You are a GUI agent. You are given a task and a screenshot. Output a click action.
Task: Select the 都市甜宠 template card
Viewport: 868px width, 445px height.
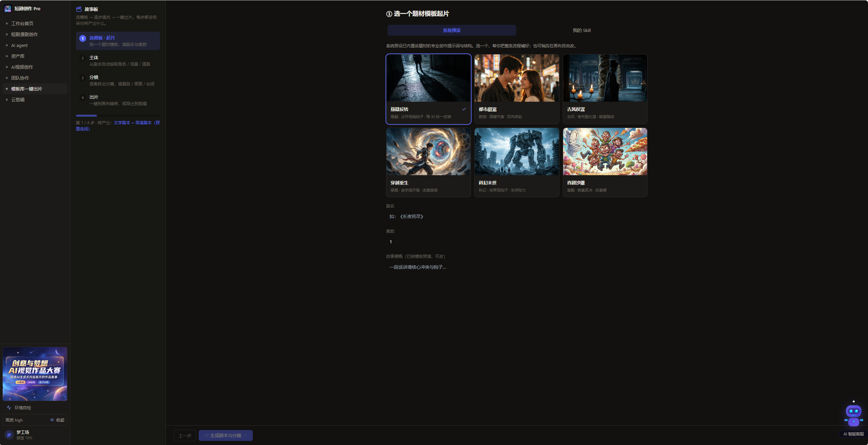tap(517, 89)
